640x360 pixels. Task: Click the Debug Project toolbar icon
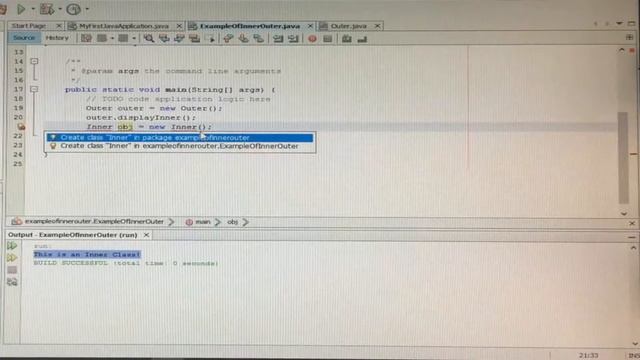(x=47, y=9)
